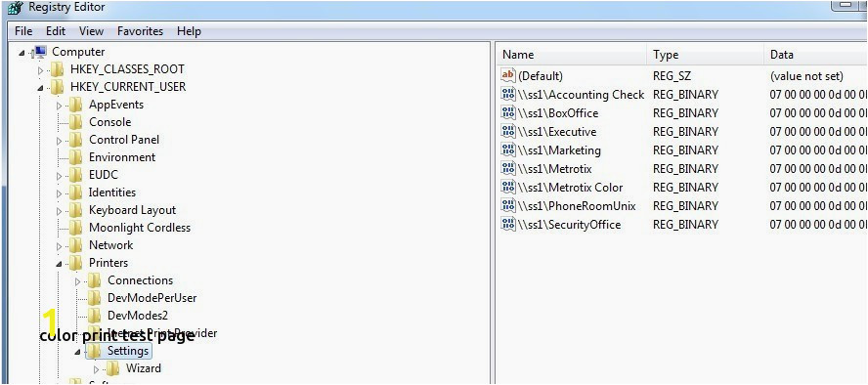Click data cell of \\ss1\Marketing row
Viewport: 868px width, 385px height.
(x=818, y=150)
